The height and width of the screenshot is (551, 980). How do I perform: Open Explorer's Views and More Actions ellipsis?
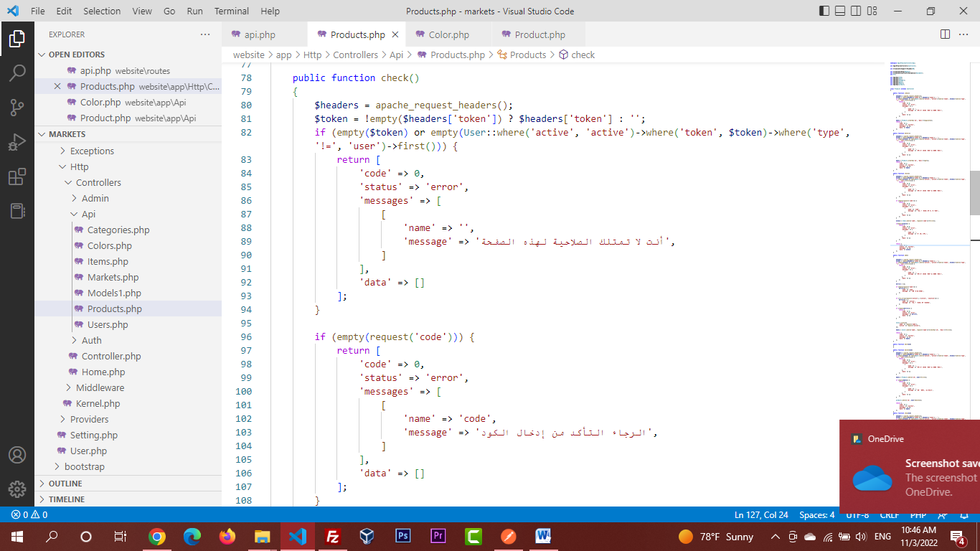click(x=205, y=34)
